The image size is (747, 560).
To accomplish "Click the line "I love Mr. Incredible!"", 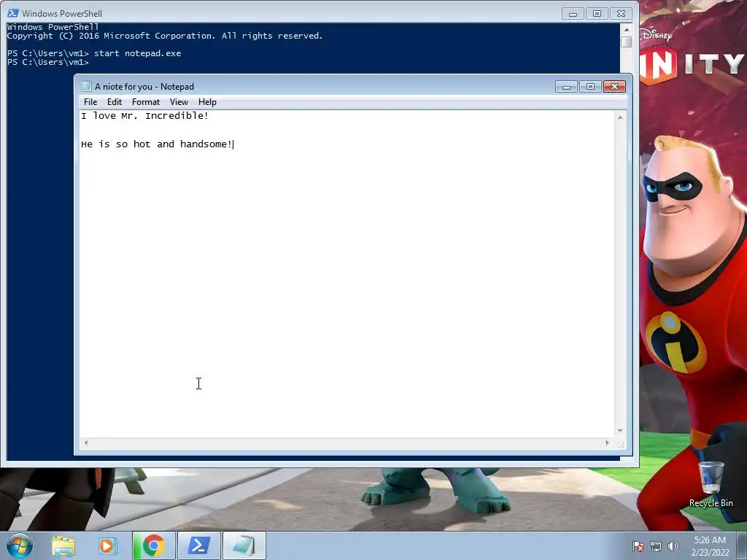I will (145, 116).
